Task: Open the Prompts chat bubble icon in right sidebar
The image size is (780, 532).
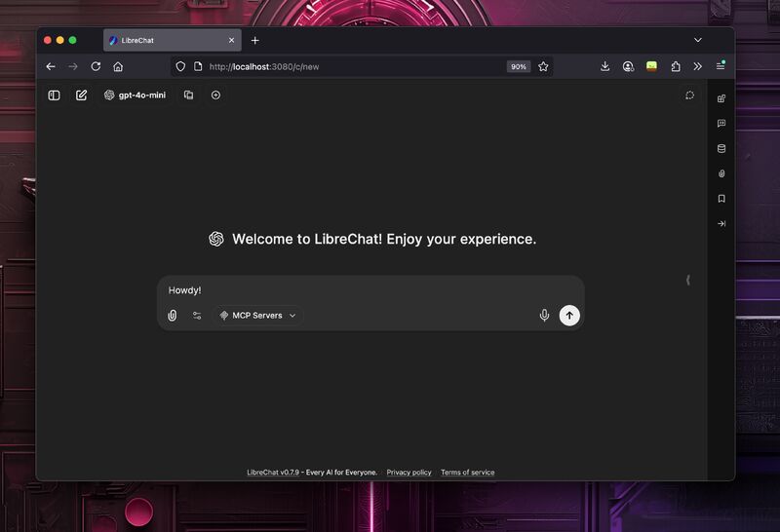Action: (x=721, y=124)
